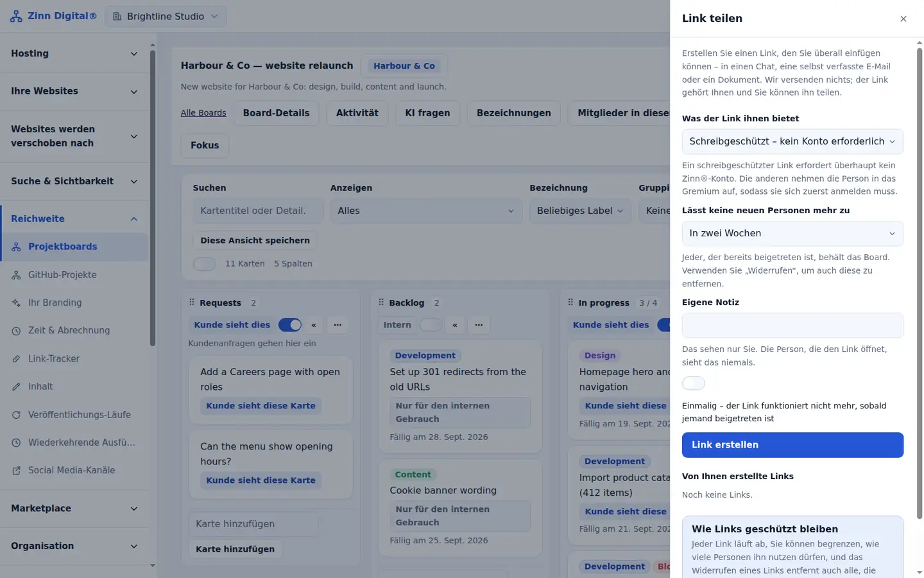Open GitHub-Projekte in the sidebar
924x578 pixels.
[x=74, y=275]
